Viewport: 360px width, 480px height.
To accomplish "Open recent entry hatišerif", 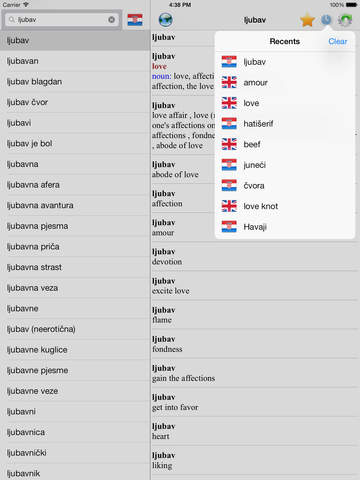I will 285,124.
